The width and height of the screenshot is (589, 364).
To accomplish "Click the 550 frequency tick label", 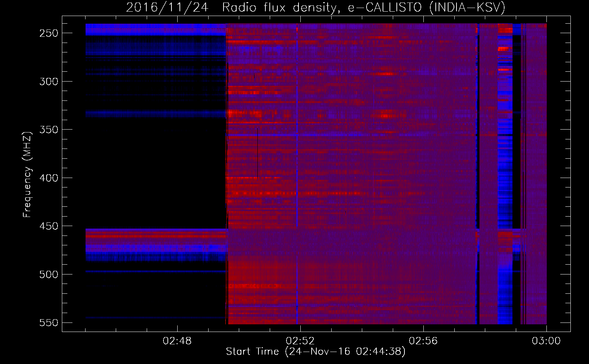I will coord(48,323).
